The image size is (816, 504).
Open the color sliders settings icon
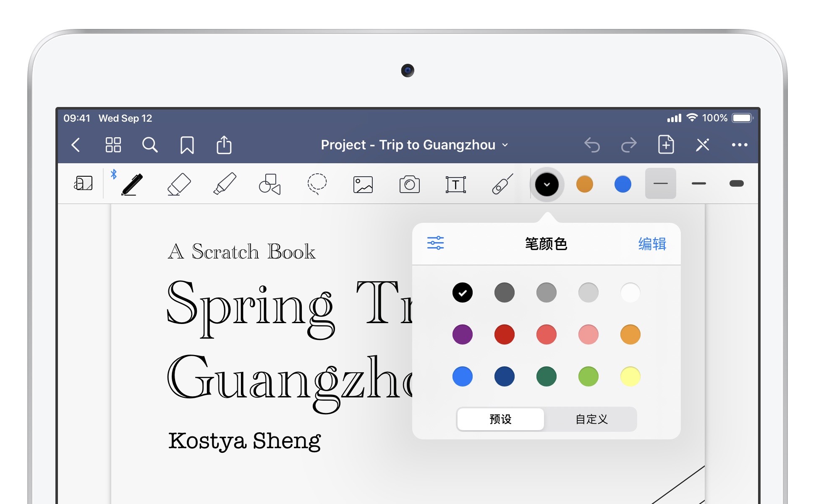click(x=435, y=243)
